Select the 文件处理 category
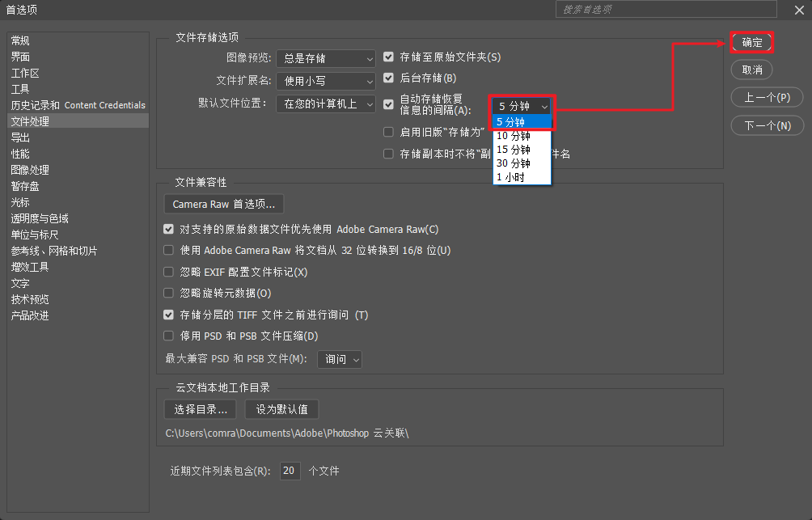 78,121
